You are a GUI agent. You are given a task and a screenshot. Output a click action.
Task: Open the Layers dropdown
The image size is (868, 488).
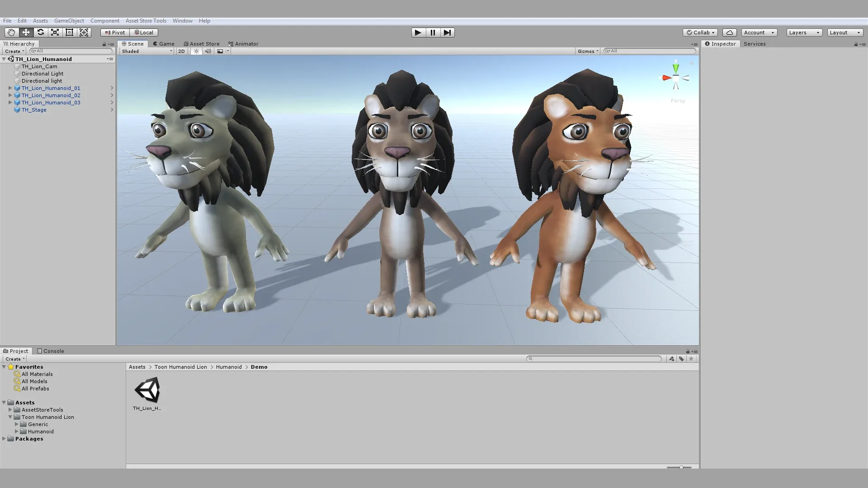(x=804, y=33)
